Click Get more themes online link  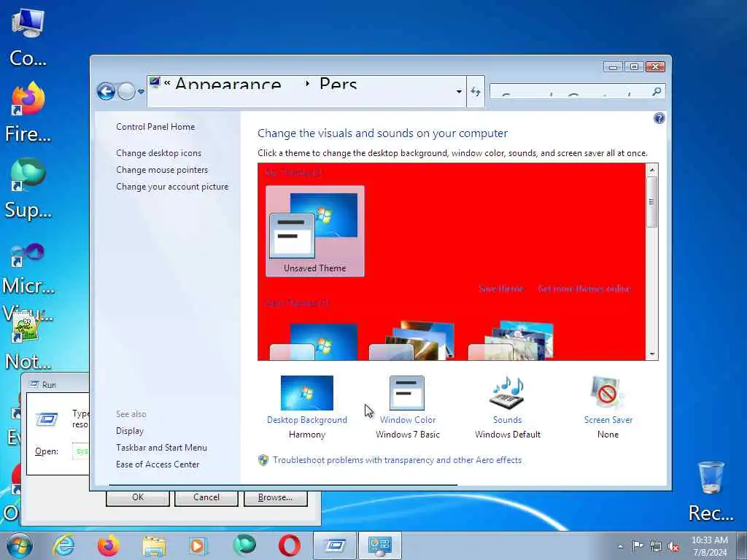pyautogui.click(x=584, y=289)
